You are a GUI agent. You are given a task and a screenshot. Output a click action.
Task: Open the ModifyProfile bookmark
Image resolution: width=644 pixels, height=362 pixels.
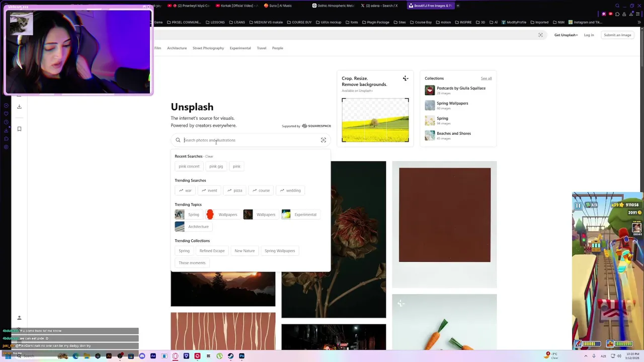tap(514, 22)
